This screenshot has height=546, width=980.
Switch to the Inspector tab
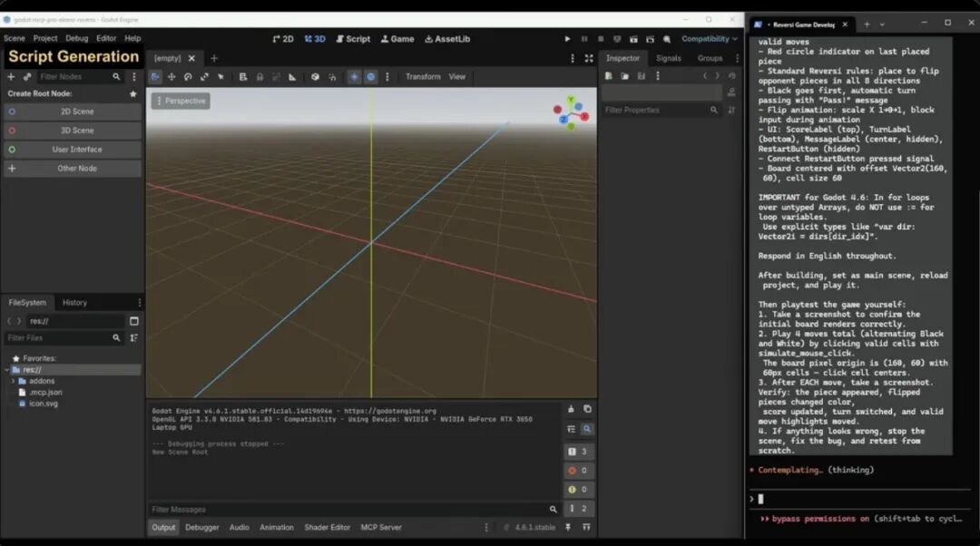(x=622, y=58)
